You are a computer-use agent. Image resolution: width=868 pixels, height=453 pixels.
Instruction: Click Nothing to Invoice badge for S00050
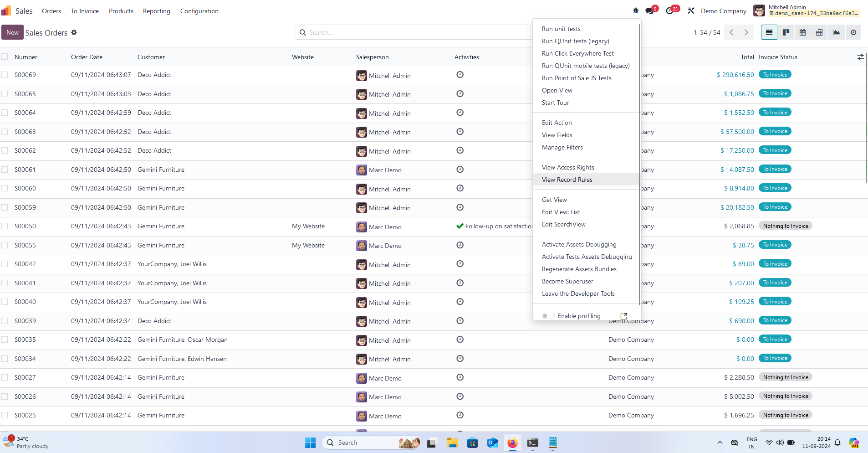pos(786,226)
